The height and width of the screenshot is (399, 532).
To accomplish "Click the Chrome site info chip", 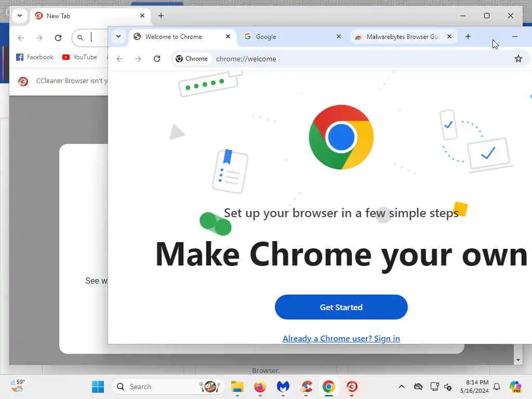I will point(192,59).
